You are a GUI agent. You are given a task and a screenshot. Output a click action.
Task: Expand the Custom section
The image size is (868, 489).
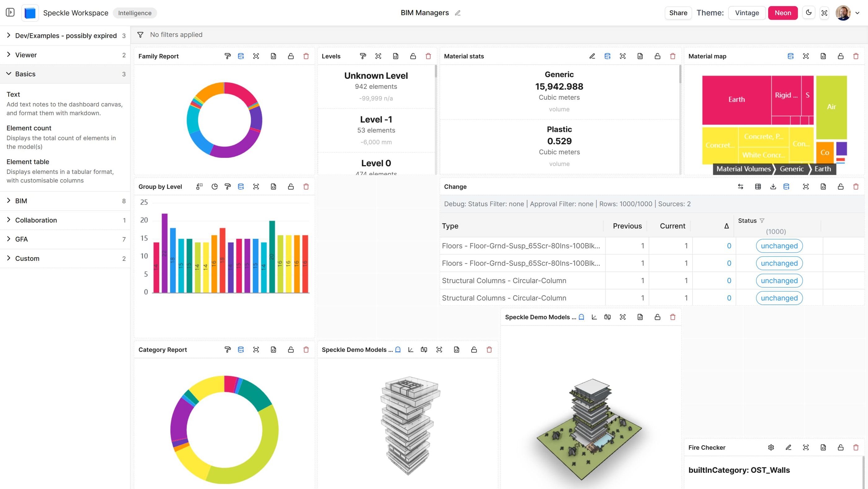(x=65, y=259)
